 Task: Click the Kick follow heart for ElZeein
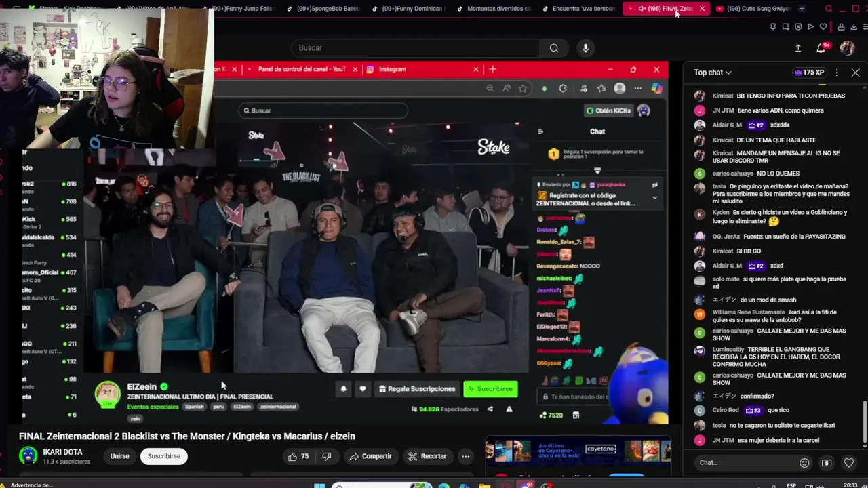click(x=363, y=389)
